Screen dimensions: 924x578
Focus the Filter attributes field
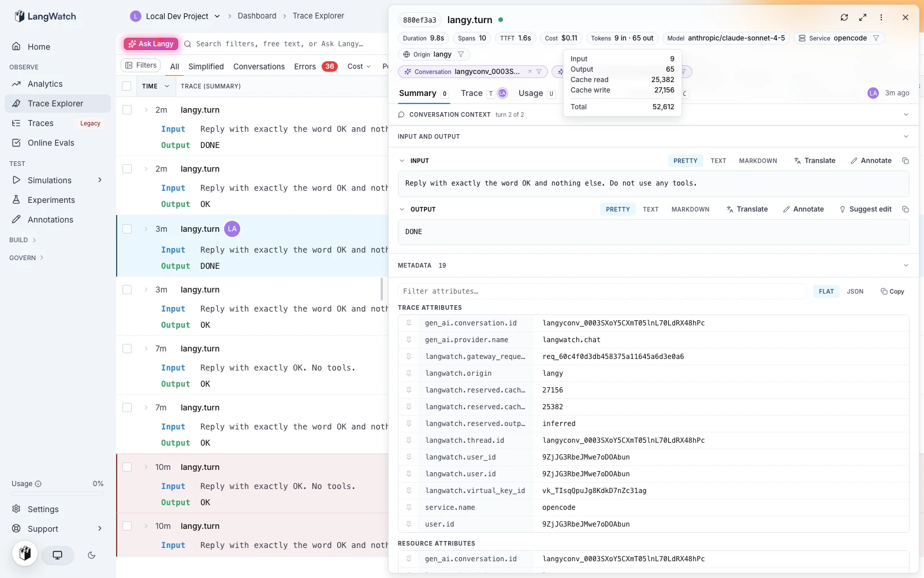[x=602, y=291]
